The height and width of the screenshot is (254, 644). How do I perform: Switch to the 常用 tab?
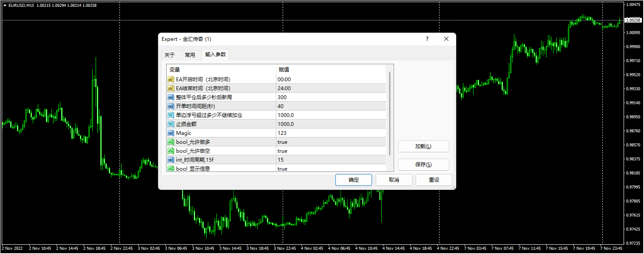(x=190, y=54)
